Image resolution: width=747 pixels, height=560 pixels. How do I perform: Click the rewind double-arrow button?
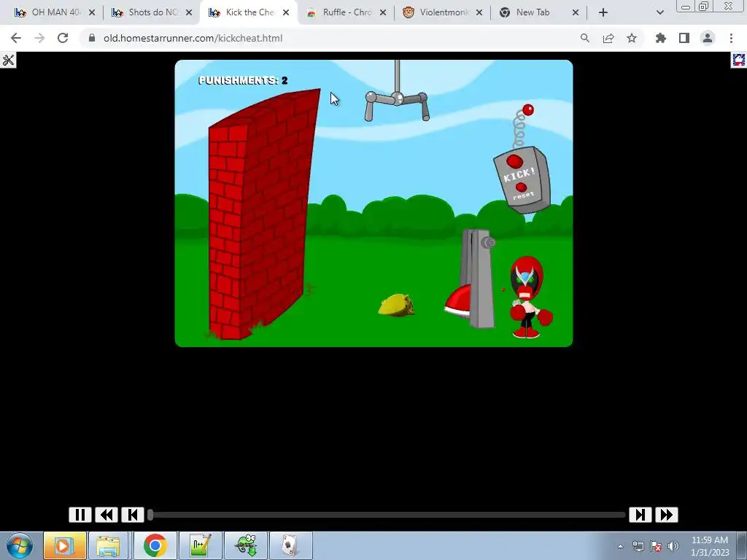click(107, 515)
